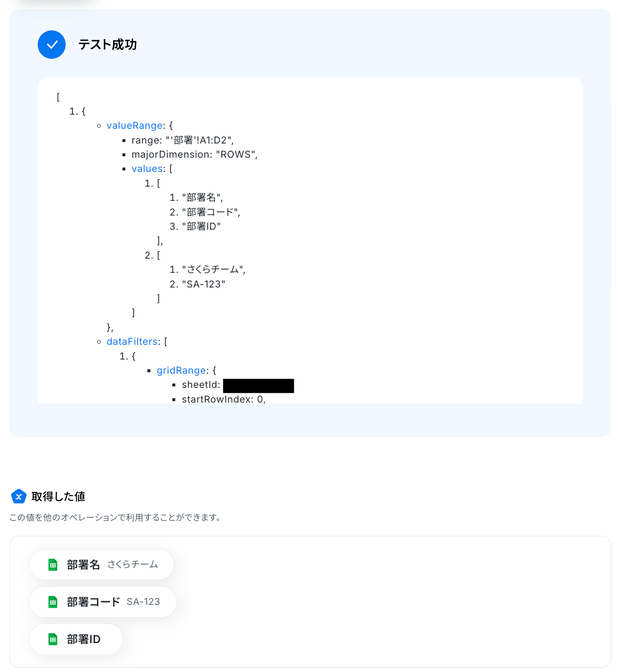Click the Sheets icon in 部署コード chip
Viewport: 618px width, 672px height.
pos(53,602)
